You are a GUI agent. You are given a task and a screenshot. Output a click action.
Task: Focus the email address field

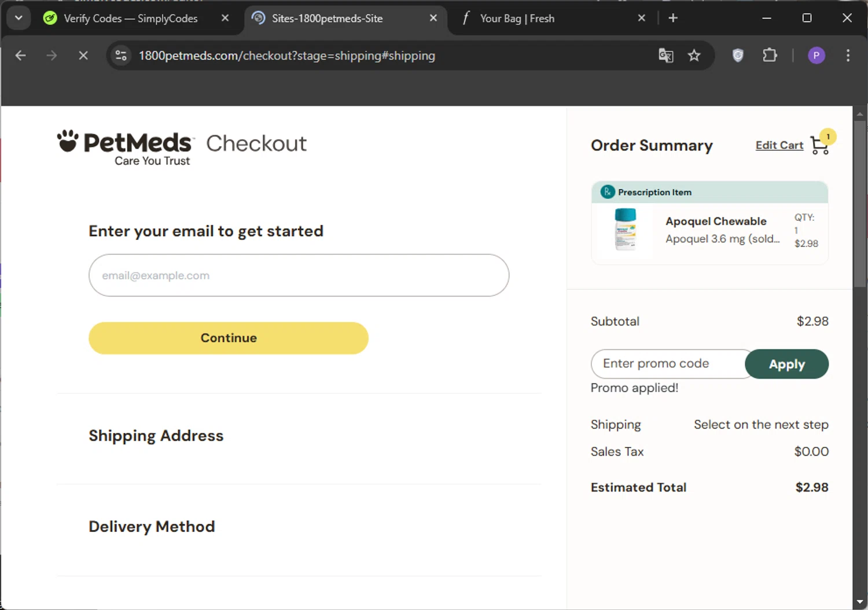[299, 275]
